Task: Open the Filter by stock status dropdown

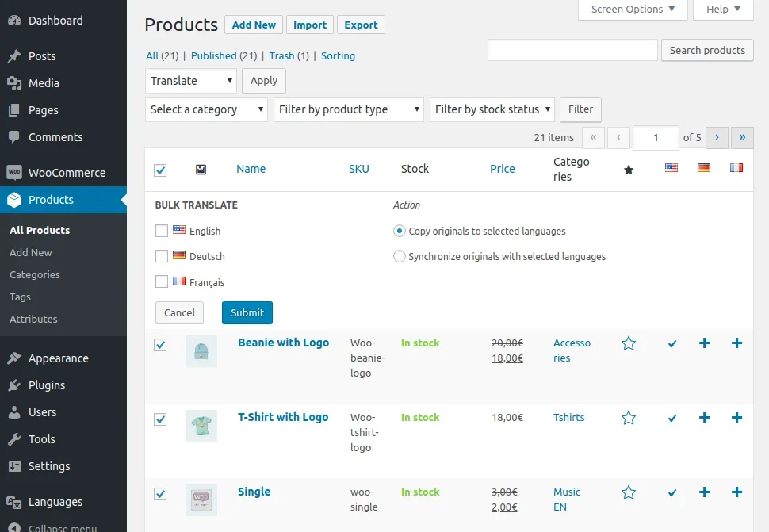Action: pos(492,109)
